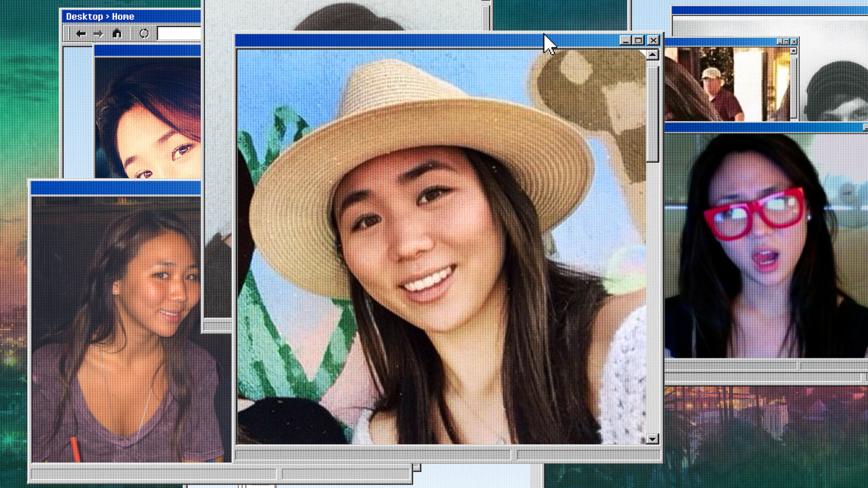Click vertical scrollbar thumb in front window
The image size is (868, 488).
pyautogui.click(x=652, y=114)
